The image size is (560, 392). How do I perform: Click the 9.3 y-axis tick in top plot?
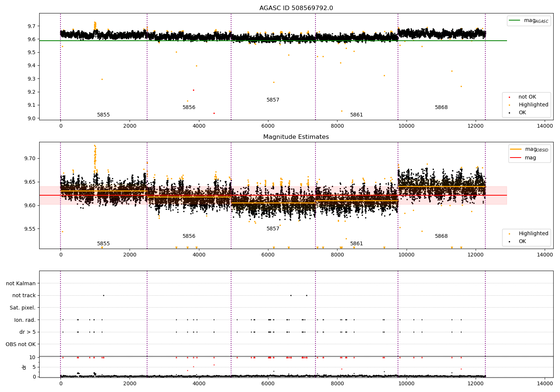click(x=31, y=79)
